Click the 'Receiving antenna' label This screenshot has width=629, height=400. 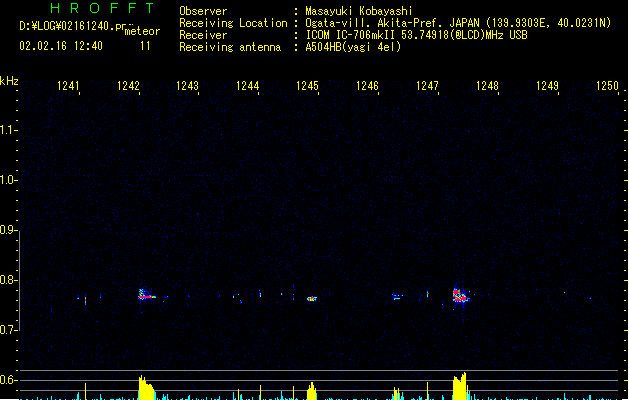click(230, 47)
